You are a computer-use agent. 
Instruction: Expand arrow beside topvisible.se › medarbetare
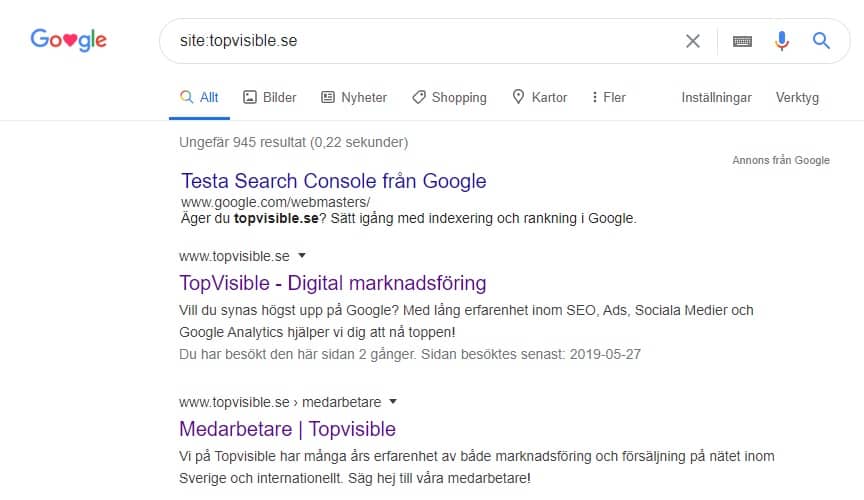pos(393,402)
